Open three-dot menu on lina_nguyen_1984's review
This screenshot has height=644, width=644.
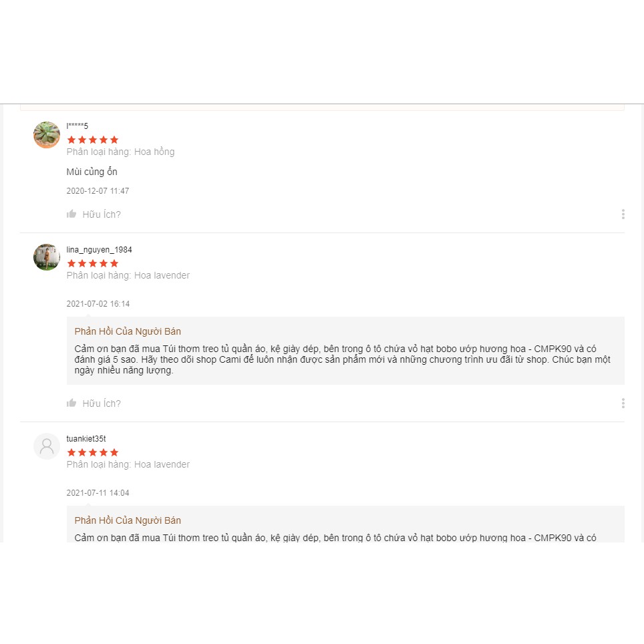pos(623,404)
